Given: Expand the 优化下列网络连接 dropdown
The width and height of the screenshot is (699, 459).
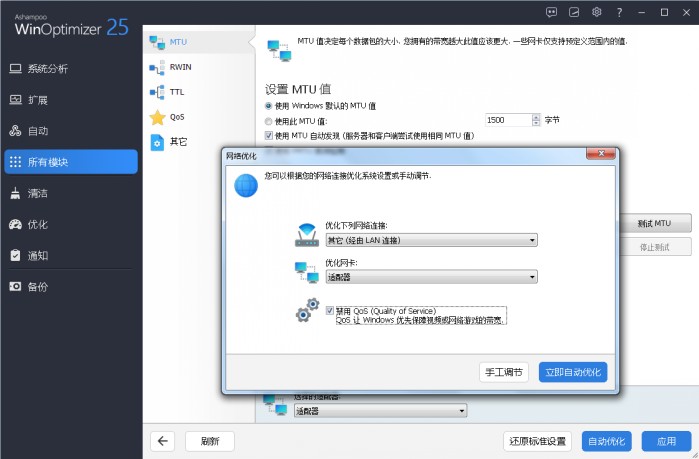Looking at the screenshot, I should pos(431,240).
